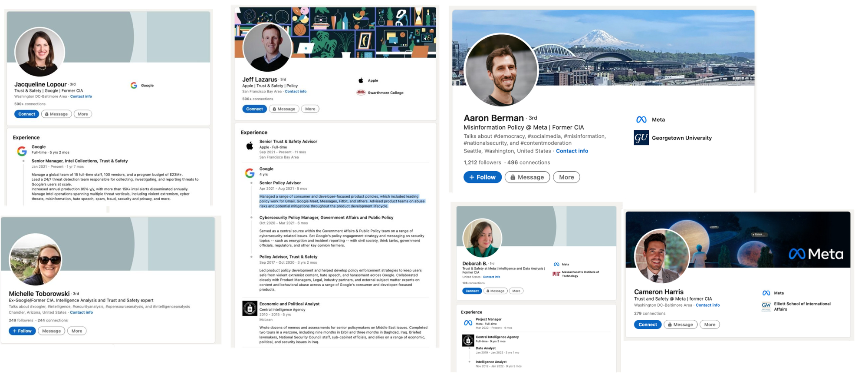
Task: Send a message to Cameron Harris
Action: point(680,325)
